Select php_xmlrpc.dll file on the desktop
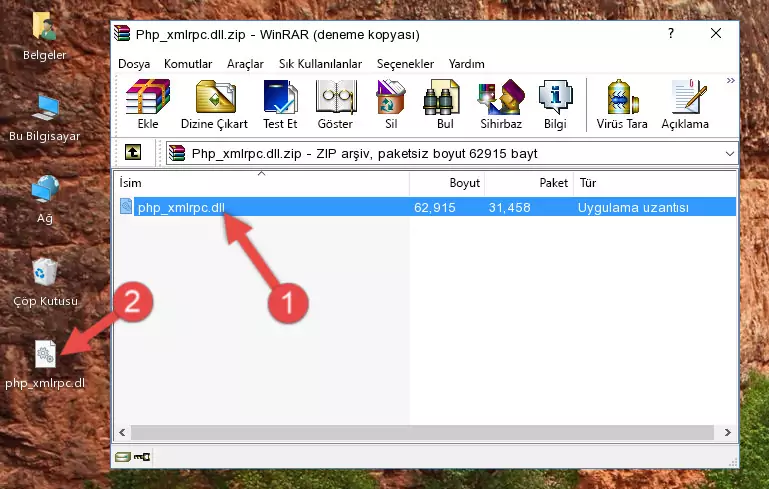 [x=45, y=364]
